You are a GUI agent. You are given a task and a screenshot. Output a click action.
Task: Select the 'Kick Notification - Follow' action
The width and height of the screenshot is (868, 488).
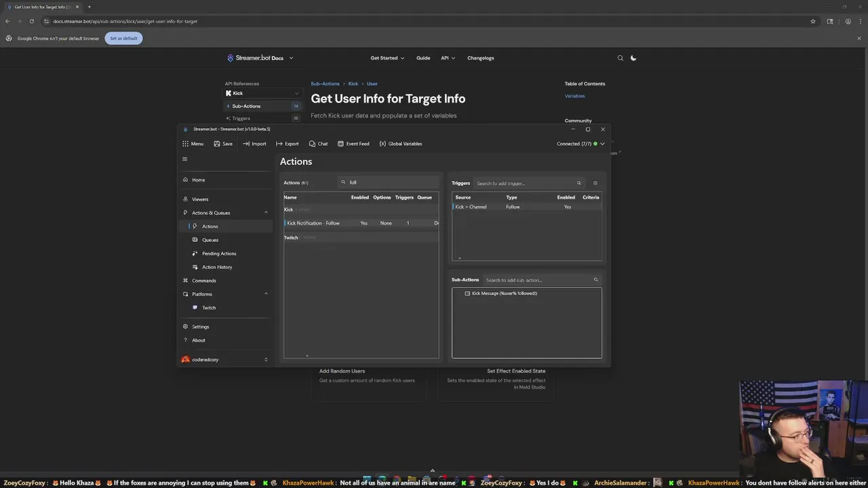point(361,223)
